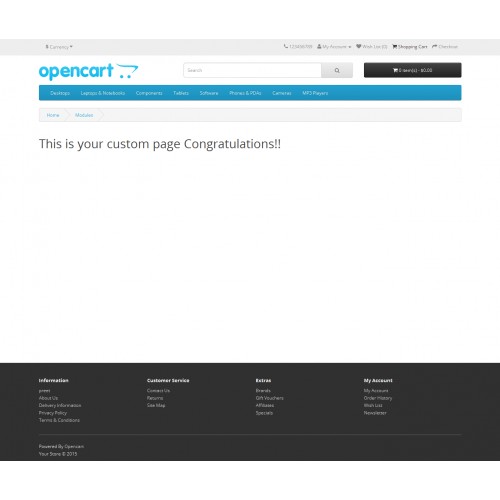Go to the Home breadcrumb
This screenshot has height=500, width=500.
click(x=53, y=115)
